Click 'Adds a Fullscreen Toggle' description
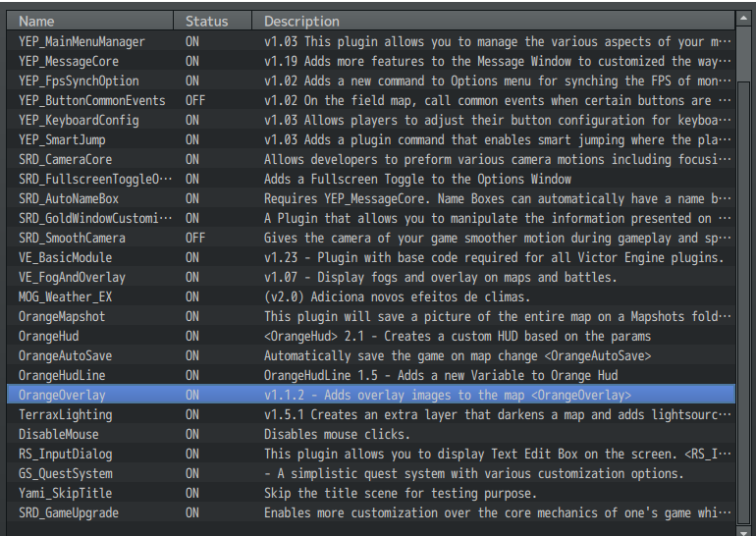The image size is (756, 536). point(417,180)
